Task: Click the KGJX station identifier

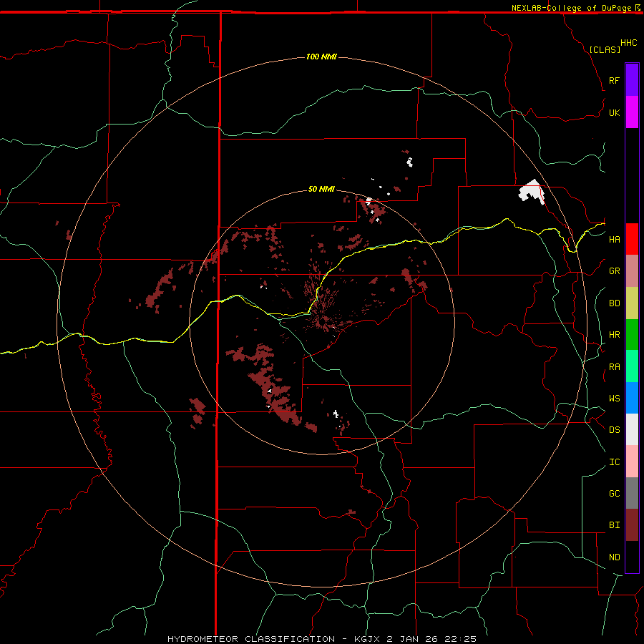Action: (366, 639)
